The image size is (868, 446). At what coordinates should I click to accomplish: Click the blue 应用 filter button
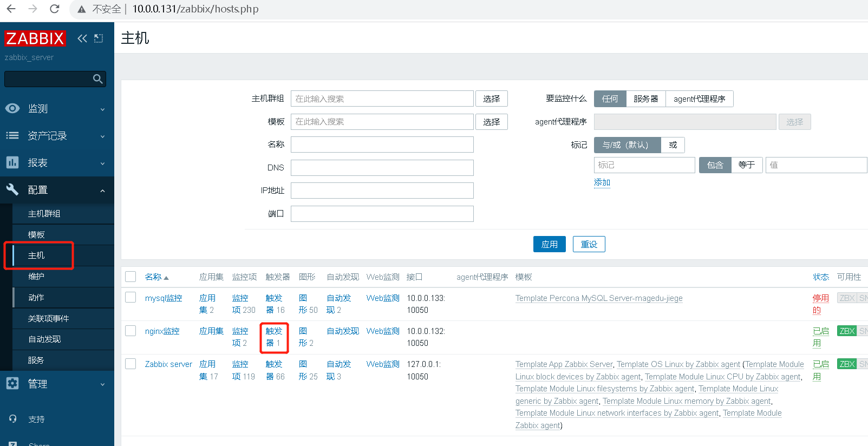[550, 244]
